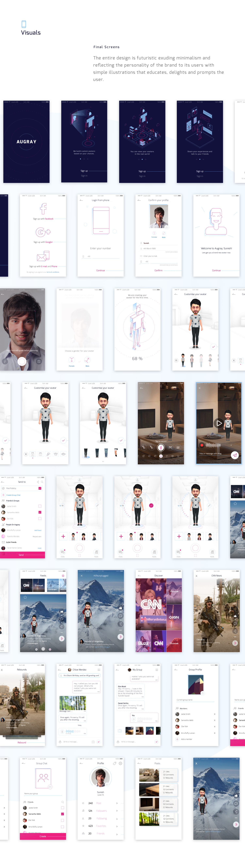Open the CNN channel thumbnail on the Feeds screen
The width and height of the screenshot is (245, 868).
tap(26, 585)
